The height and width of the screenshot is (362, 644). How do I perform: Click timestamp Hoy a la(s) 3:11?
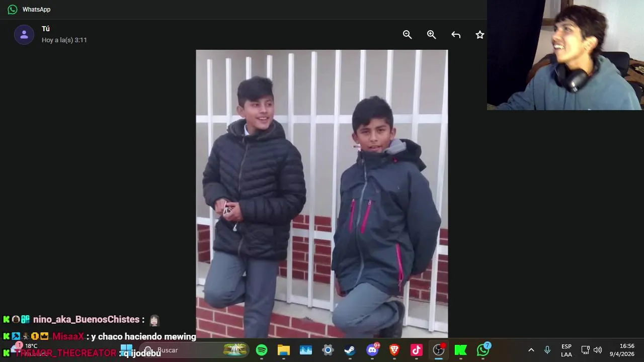click(x=64, y=40)
